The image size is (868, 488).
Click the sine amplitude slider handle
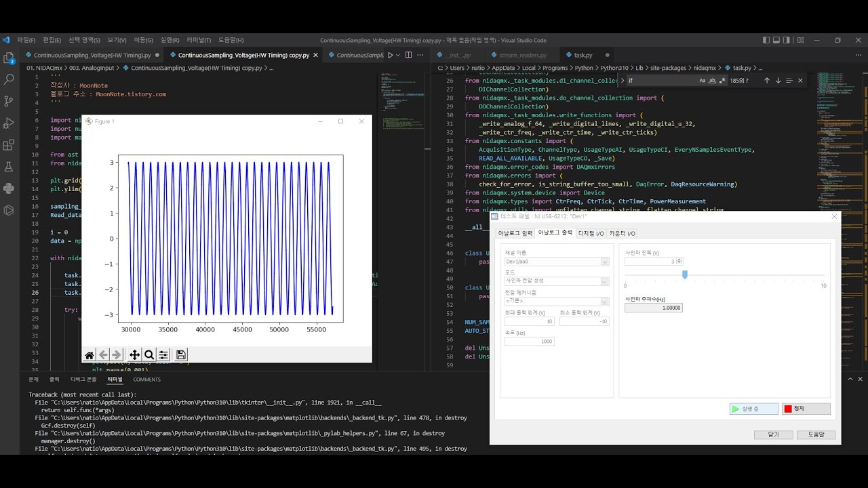coord(685,274)
